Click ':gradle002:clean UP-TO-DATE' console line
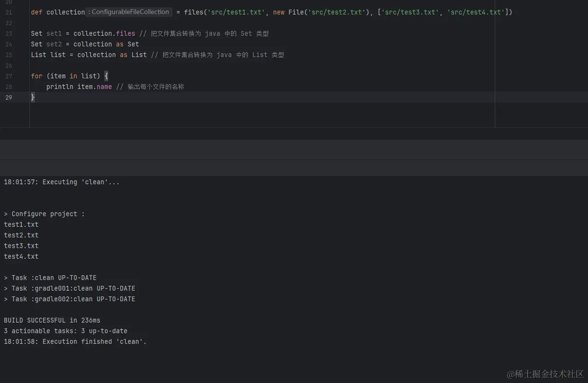Screen dimensions: 588x383 70,299
